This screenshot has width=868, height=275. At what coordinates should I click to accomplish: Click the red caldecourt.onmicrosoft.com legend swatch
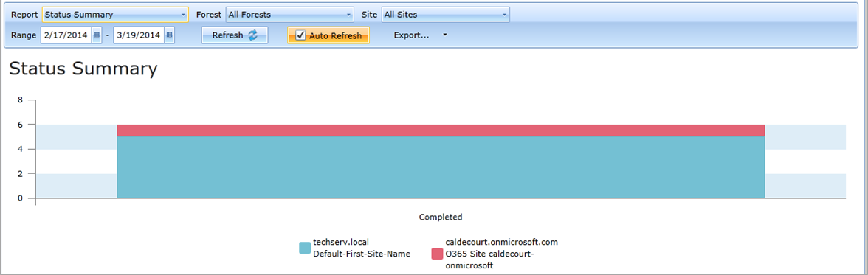tap(437, 254)
